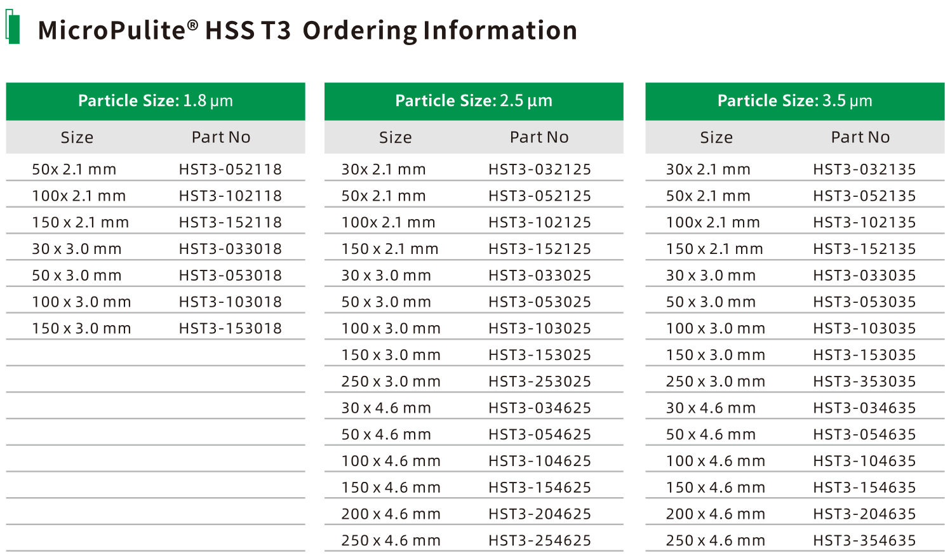Click part number HST3-154625
The image size is (950, 560).
[540, 488]
